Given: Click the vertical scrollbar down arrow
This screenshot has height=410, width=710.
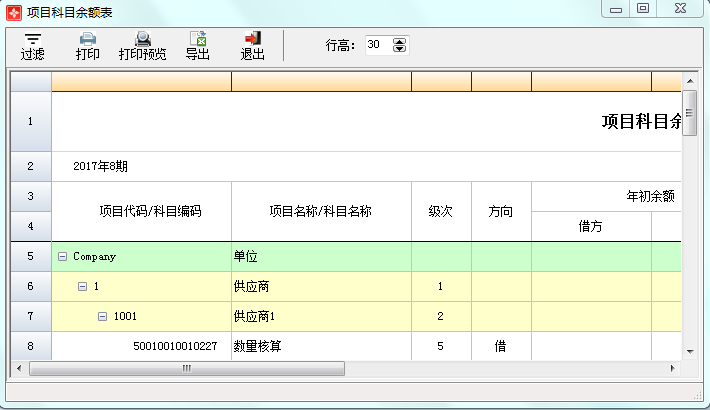Looking at the screenshot, I should [x=690, y=352].
